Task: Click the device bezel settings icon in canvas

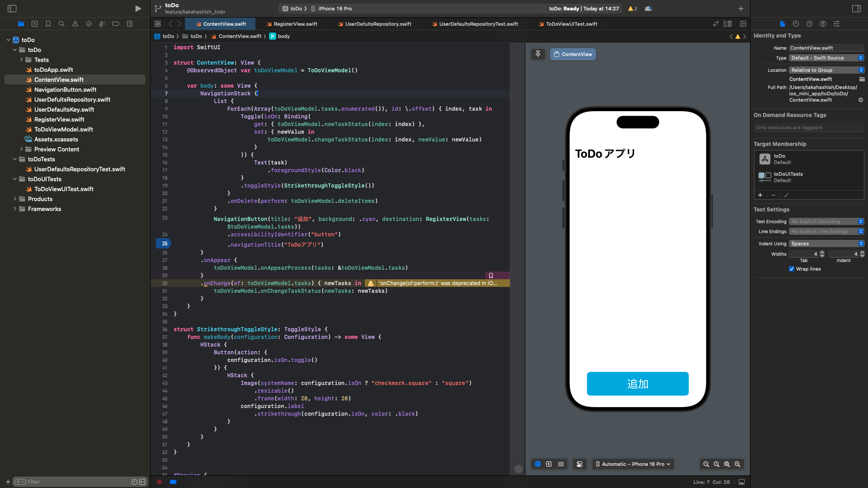Action: point(579,464)
